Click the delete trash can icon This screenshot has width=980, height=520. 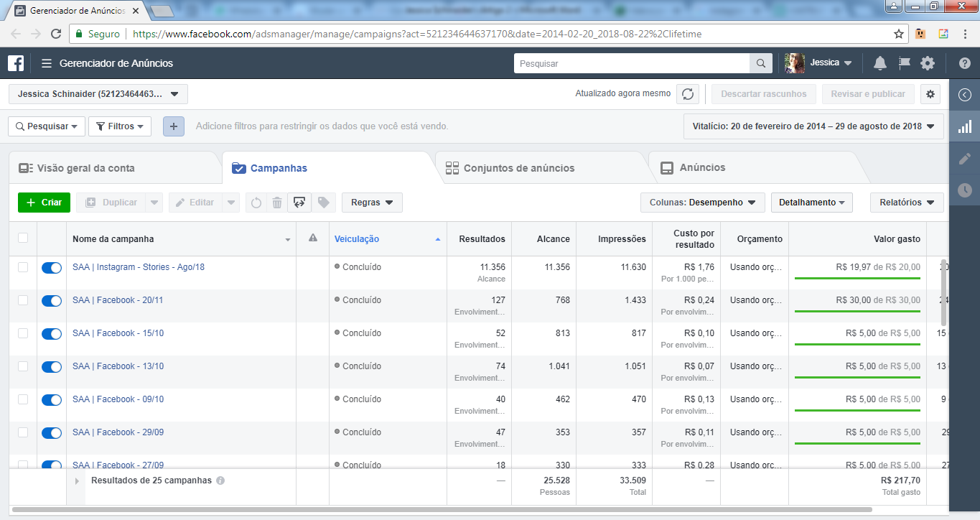coord(277,203)
